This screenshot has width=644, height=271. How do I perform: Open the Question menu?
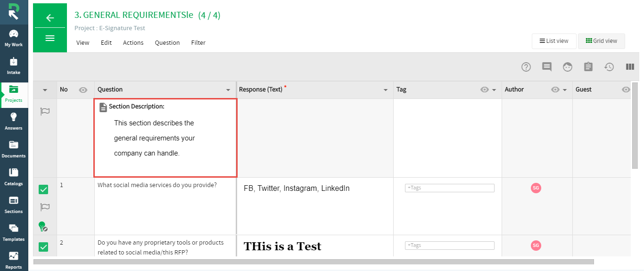167,42
